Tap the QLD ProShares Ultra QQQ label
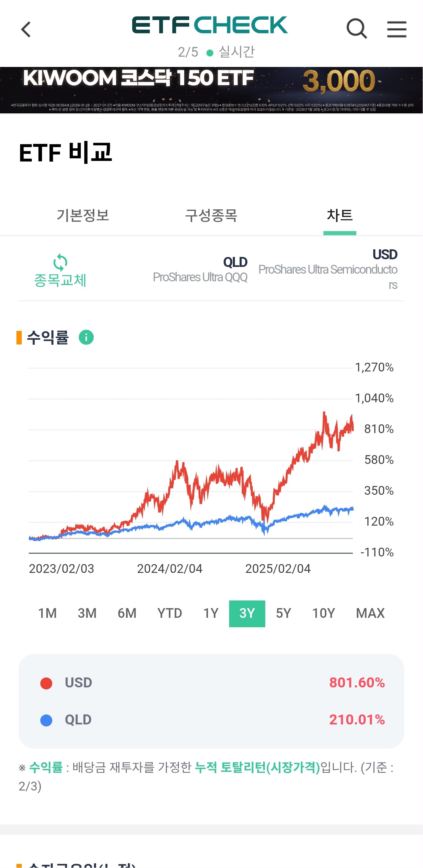The height and width of the screenshot is (868, 423). pyautogui.click(x=200, y=270)
